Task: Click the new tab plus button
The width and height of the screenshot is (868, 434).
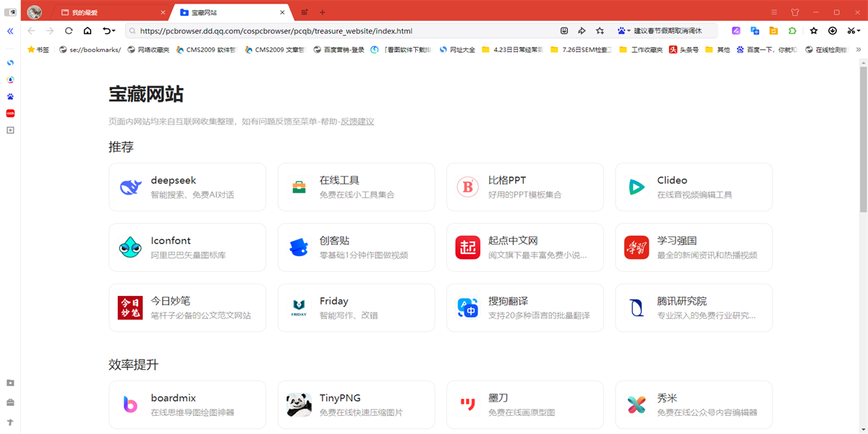Action: pos(323,12)
